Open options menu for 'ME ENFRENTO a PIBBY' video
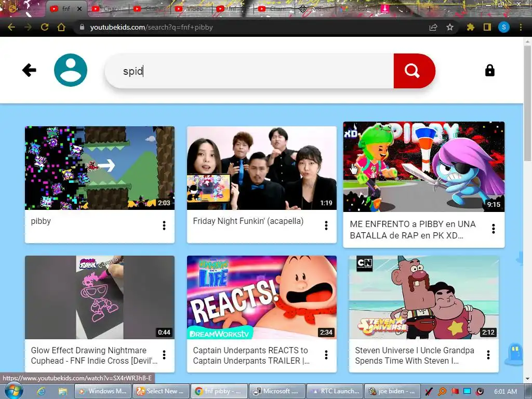The height and width of the screenshot is (399, 532). tap(494, 229)
